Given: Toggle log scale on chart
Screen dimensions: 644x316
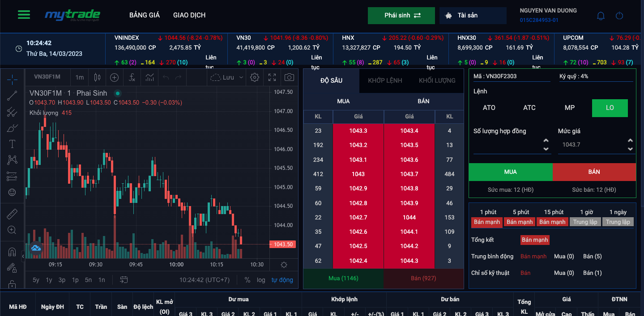Looking at the screenshot, I should point(261,280).
